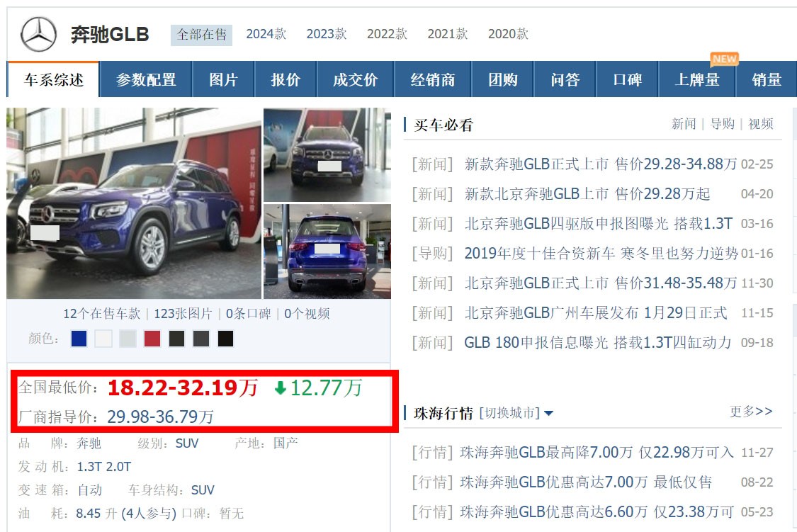Viewport: 797px width, 532px height.
Task: Filter 买车必看 by 导购
Action: click(x=723, y=123)
